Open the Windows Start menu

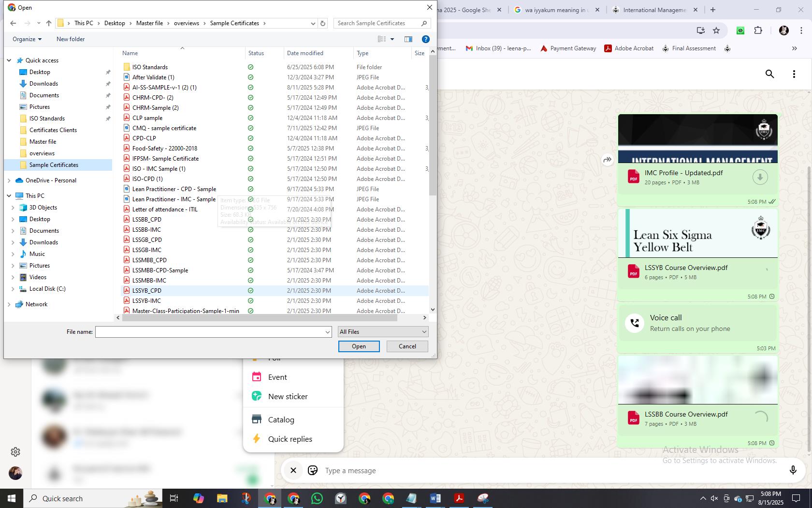coord(12,498)
